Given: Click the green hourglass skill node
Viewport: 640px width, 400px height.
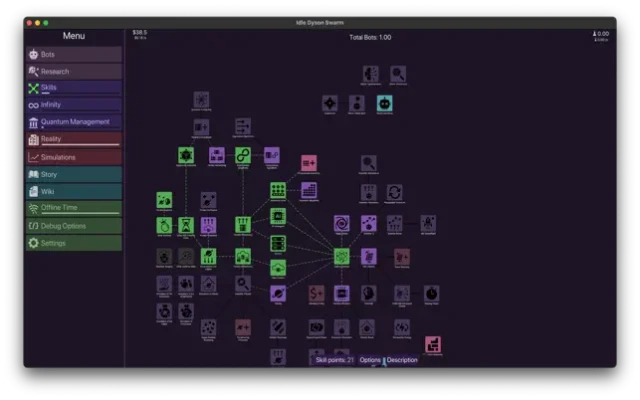Looking at the screenshot, I should click(186, 226).
